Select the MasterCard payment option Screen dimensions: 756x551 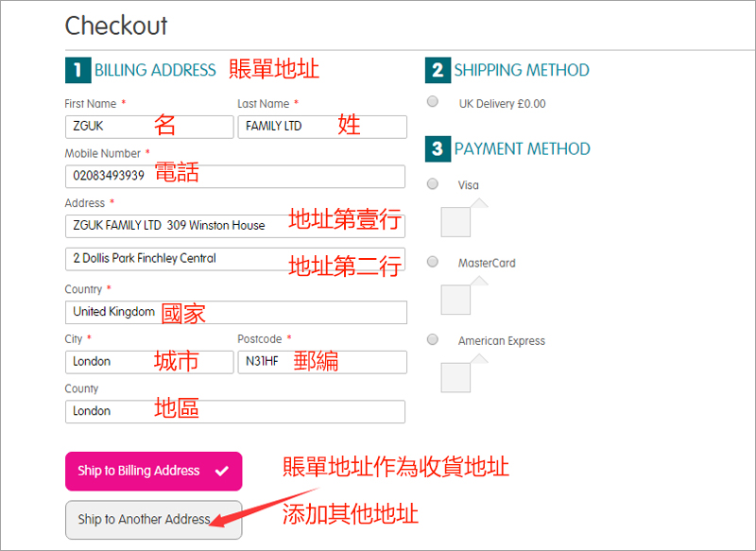tap(432, 262)
